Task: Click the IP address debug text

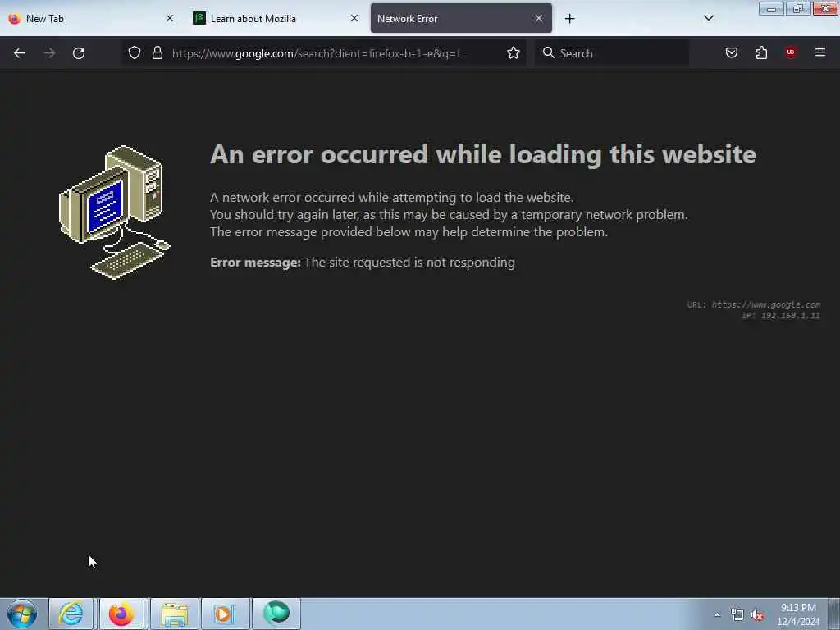Action: [781, 316]
